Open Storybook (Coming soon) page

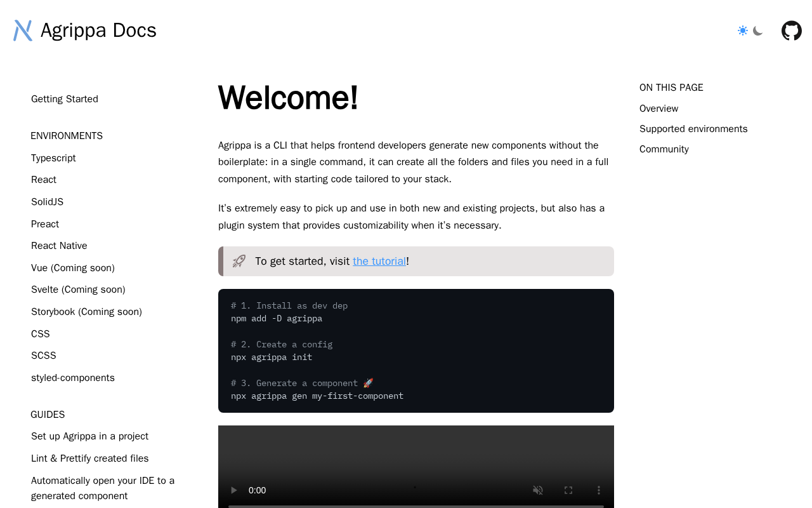(86, 312)
